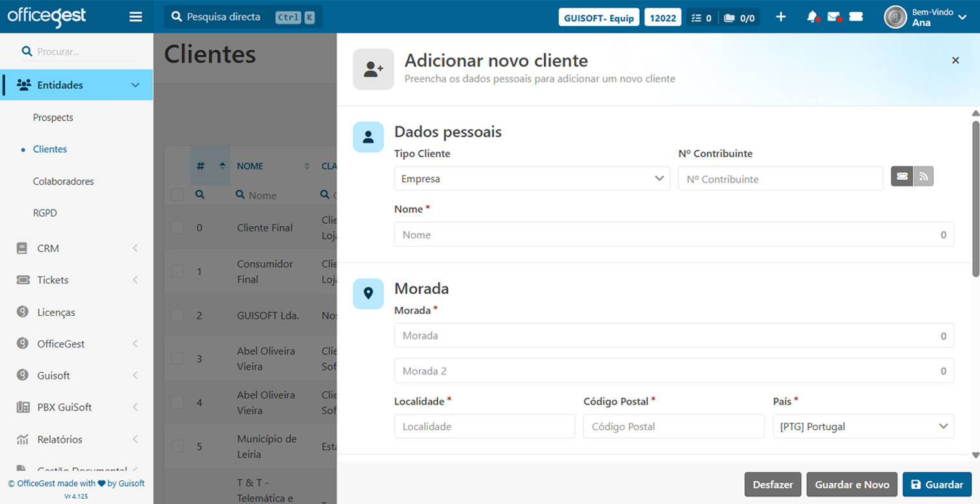Focus the Nome column filter field
The image size is (980, 504).
tap(273, 195)
